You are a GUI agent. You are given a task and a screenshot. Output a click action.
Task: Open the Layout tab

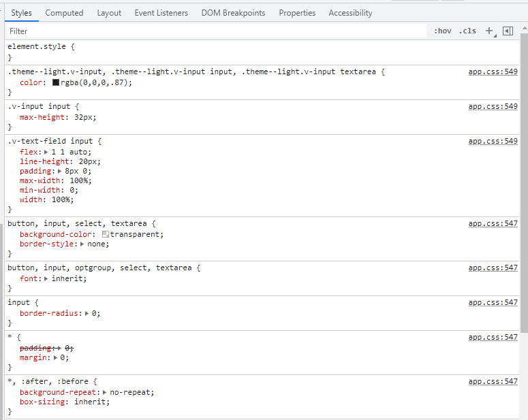click(109, 13)
